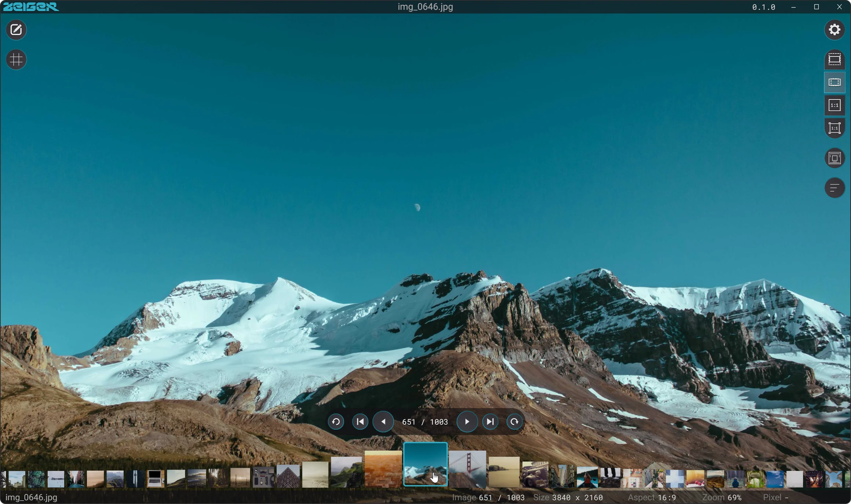This screenshot has height=504, width=851.
Task: Click the Image 651 / 1003 status entry
Action: click(488, 497)
